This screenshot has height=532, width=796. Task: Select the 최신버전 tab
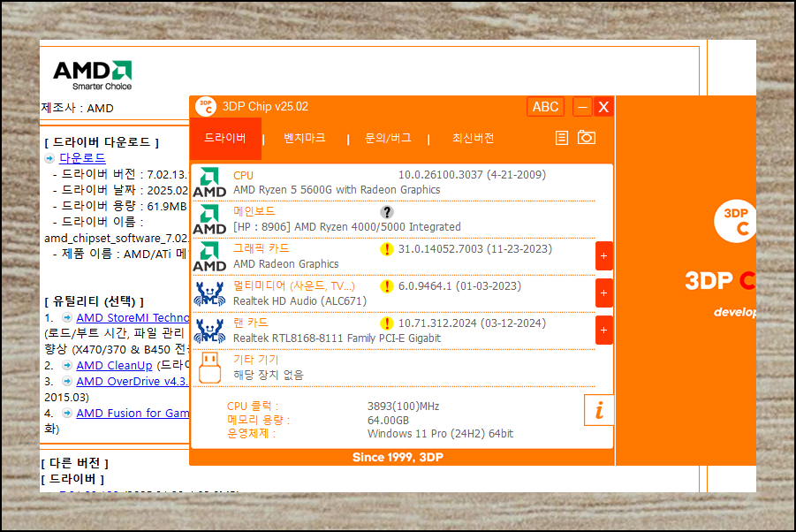point(474,138)
